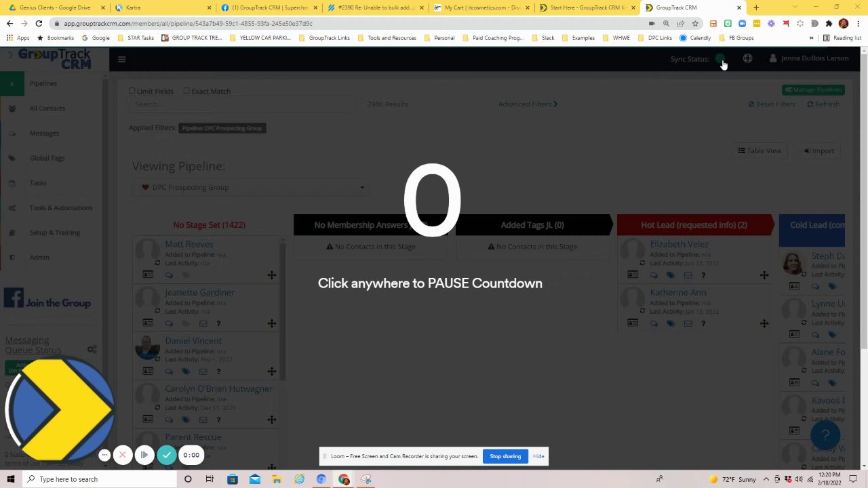Toggle the Exact Match checkbox
Viewport: 868px width, 488px height.
tap(186, 91)
